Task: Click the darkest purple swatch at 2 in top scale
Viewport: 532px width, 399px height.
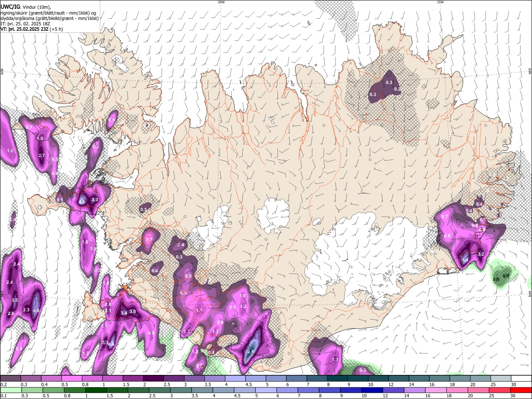Action: coord(153,378)
